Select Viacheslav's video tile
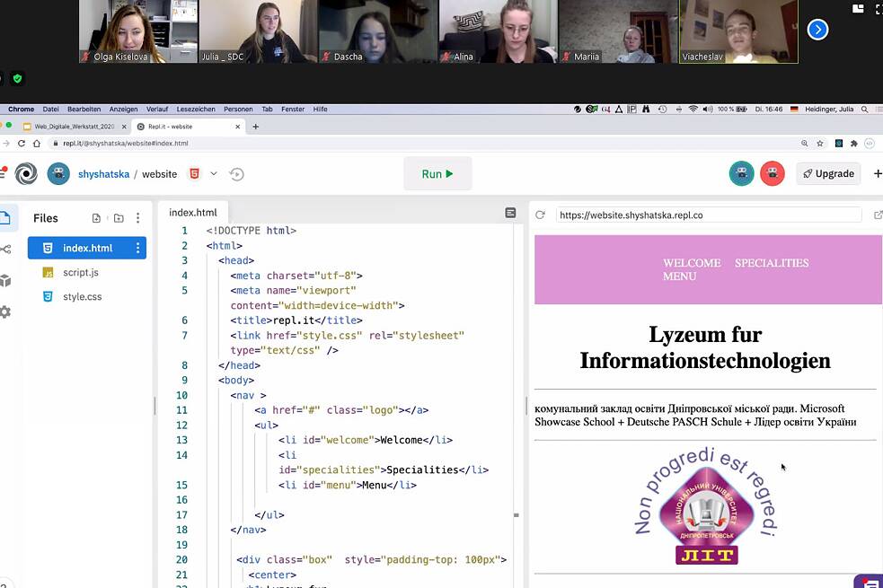The height and width of the screenshot is (588, 883). pyautogui.click(x=738, y=31)
